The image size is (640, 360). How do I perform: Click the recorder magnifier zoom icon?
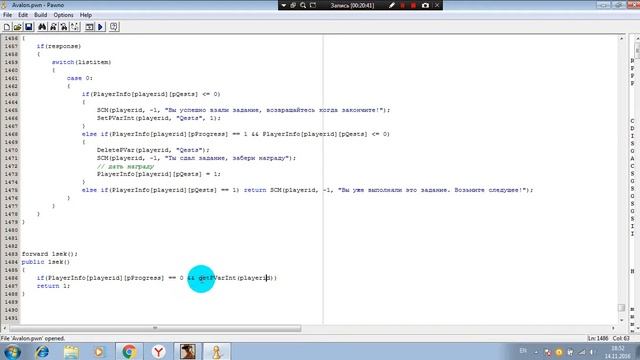[303, 5]
